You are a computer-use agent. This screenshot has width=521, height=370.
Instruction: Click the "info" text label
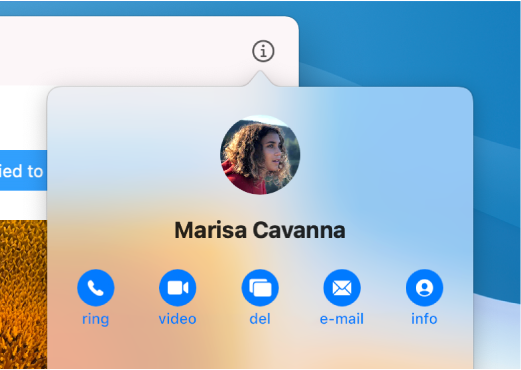pos(424,319)
